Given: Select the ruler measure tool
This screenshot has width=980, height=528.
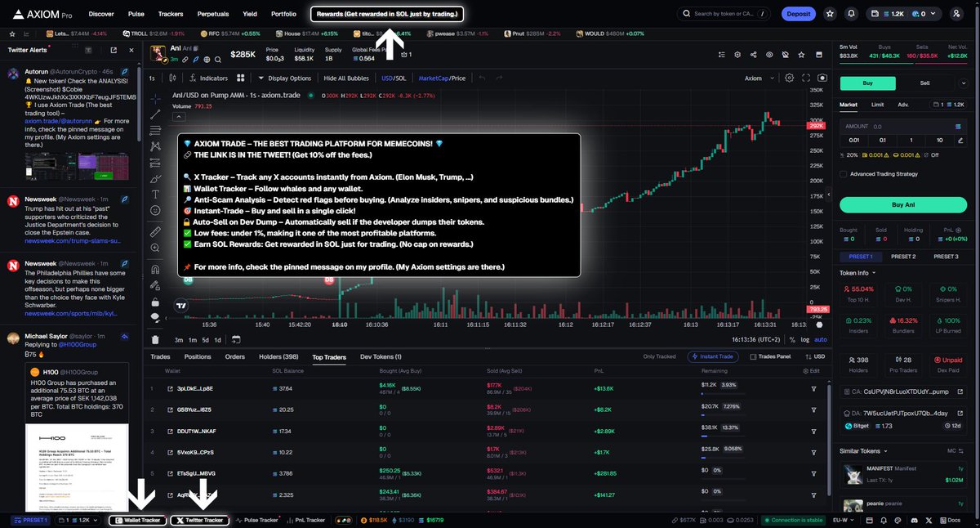Looking at the screenshot, I should click(x=155, y=232).
